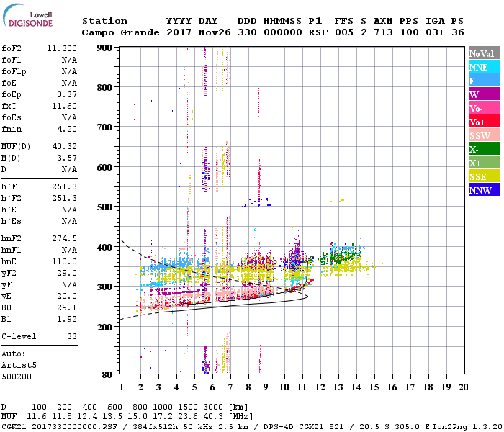Image resolution: width=504 pixels, height=432 pixels.
Task: Click the 900 km height axis label
Action: tap(106, 48)
